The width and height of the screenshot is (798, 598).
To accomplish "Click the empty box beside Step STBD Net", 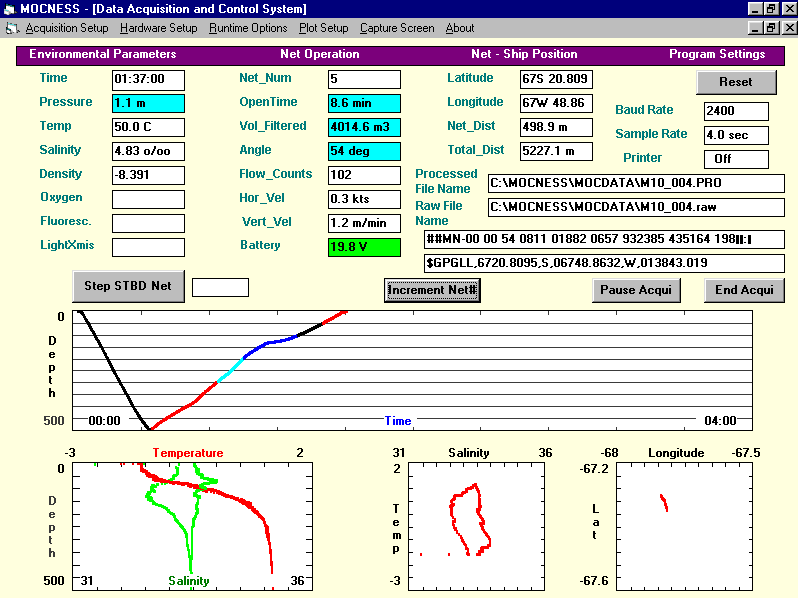I will pos(220,287).
